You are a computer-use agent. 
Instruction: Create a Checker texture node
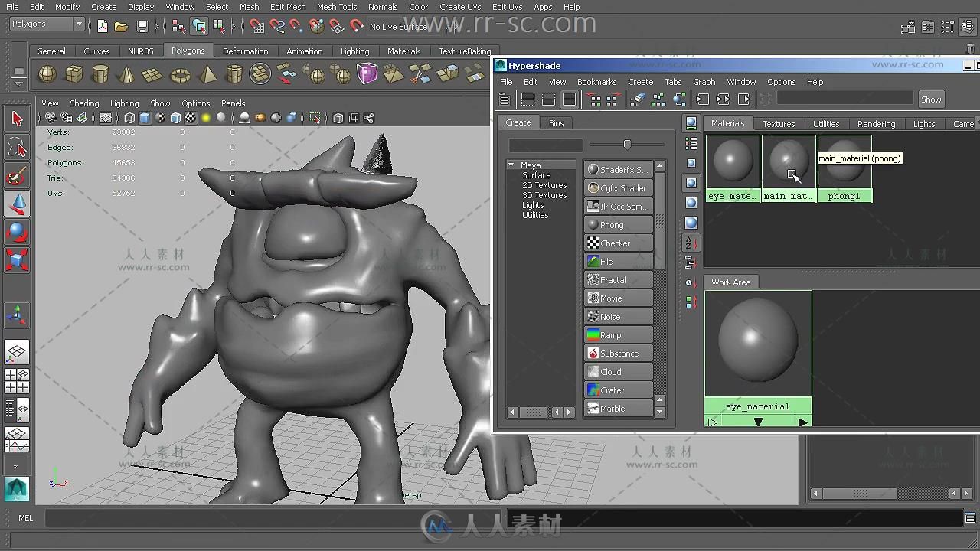(619, 243)
